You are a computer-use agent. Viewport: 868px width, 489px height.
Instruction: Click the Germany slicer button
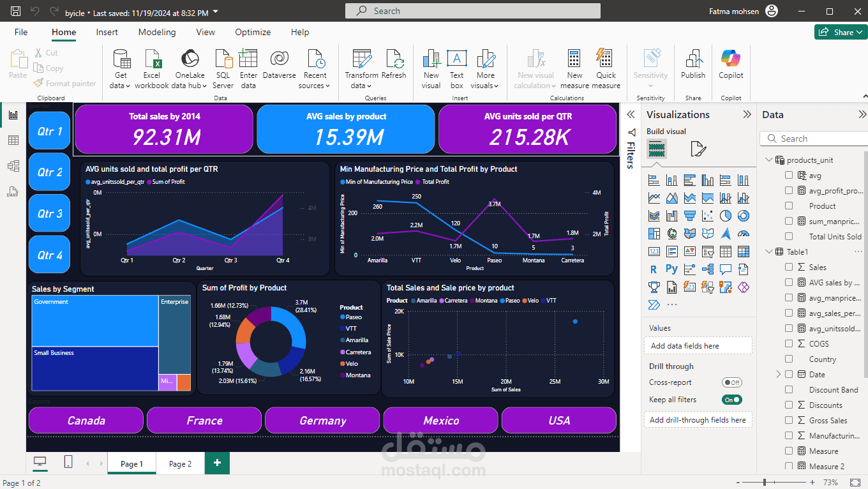coord(323,420)
